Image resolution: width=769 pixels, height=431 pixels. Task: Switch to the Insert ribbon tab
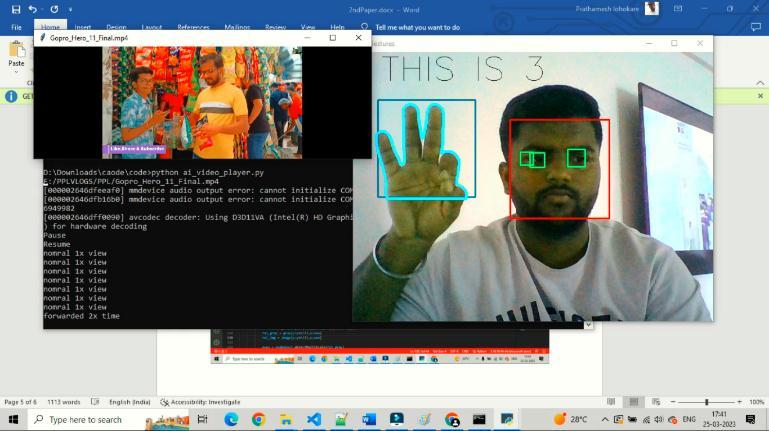[82, 27]
